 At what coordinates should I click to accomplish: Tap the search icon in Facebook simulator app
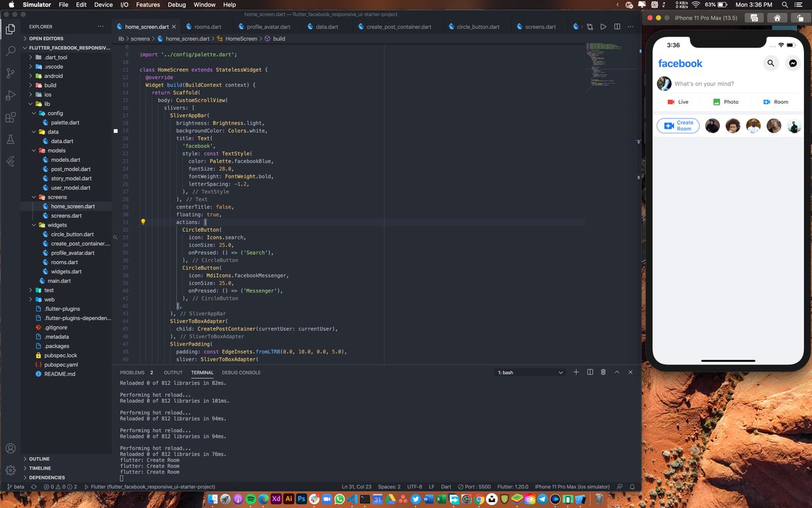click(x=771, y=63)
